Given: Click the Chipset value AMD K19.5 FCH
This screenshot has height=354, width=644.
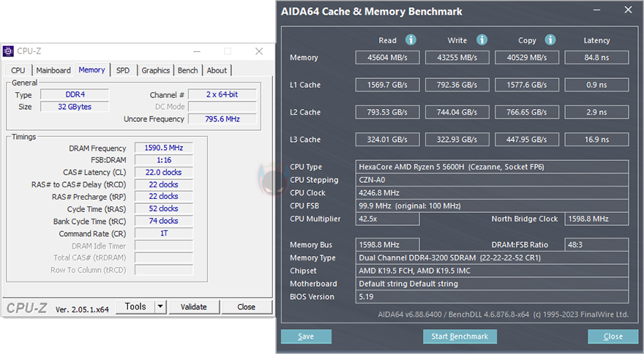Looking at the screenshot, I should pos(492,271).
